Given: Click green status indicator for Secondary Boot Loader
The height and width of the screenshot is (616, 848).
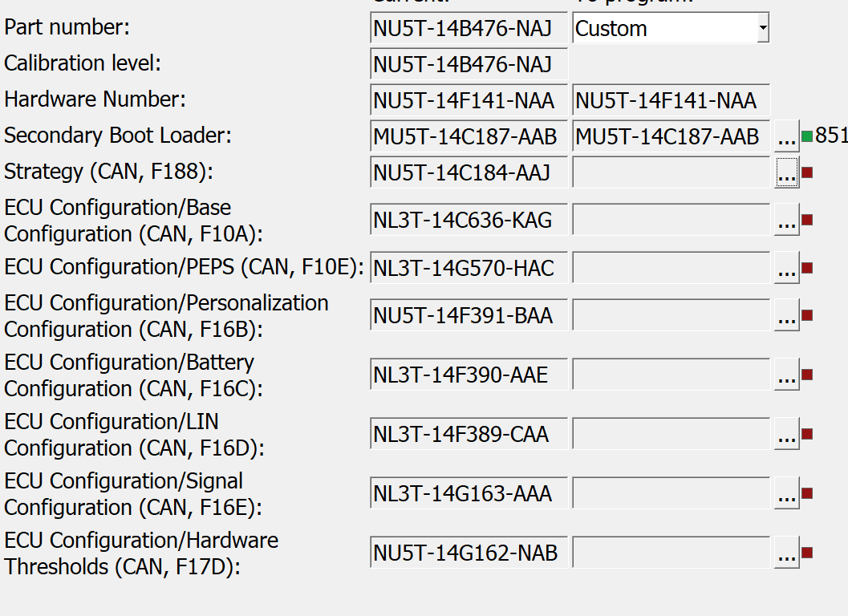Looking at the screenshot, I should [807, 136].
